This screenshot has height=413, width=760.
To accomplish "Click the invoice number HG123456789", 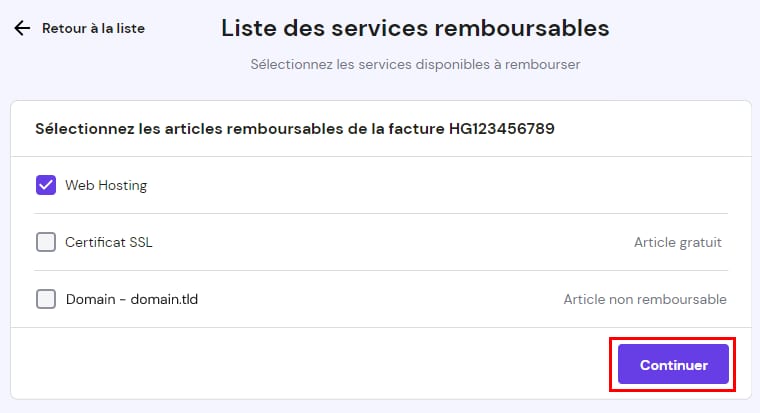I will 502,128.
